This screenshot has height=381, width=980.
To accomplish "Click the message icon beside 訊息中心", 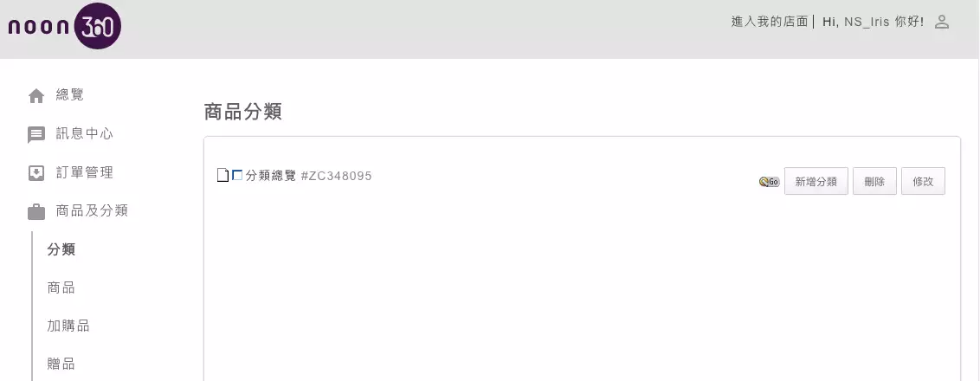I will pos(36,134).
